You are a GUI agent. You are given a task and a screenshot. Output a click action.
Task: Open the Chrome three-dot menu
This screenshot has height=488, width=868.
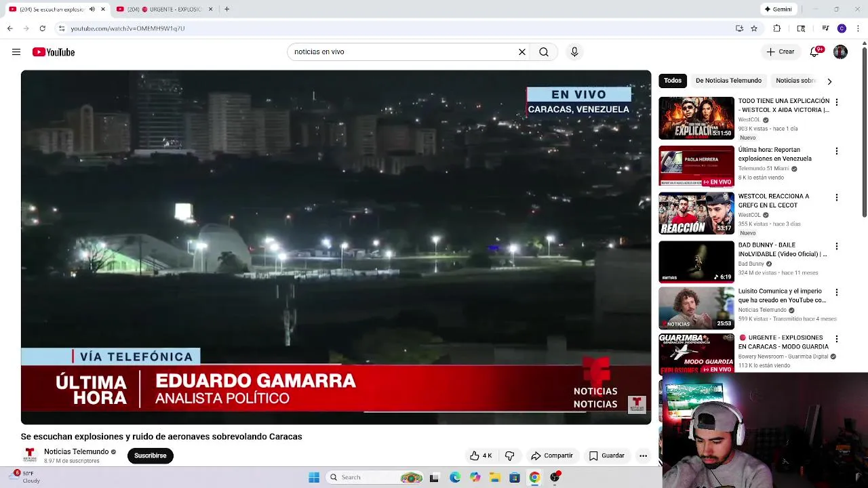(859, 28)
